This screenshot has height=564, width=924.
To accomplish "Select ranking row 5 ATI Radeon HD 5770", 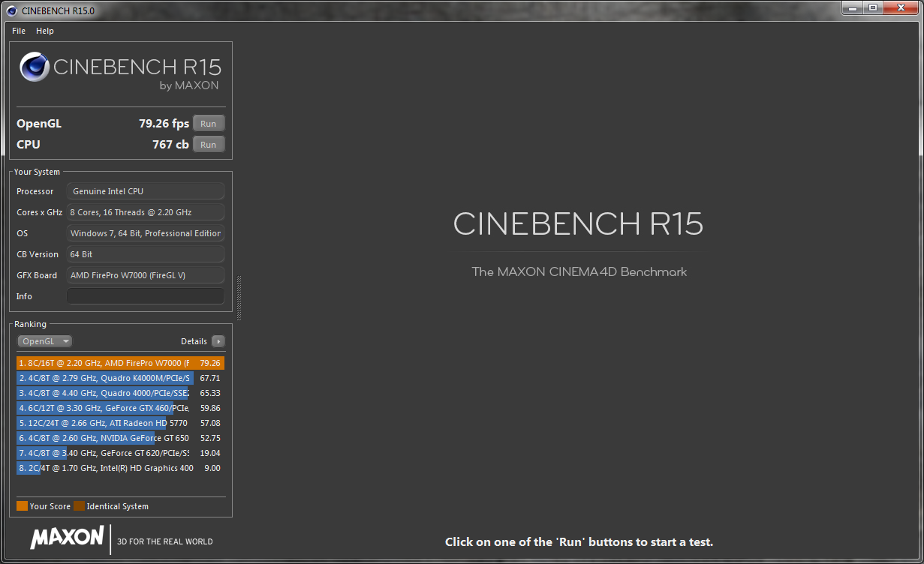I will pos(120,423).
